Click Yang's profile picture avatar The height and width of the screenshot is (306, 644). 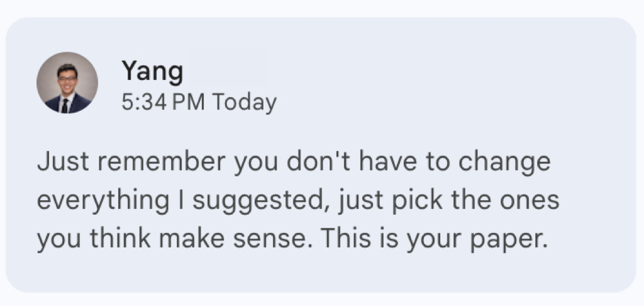tap(67, 82)
